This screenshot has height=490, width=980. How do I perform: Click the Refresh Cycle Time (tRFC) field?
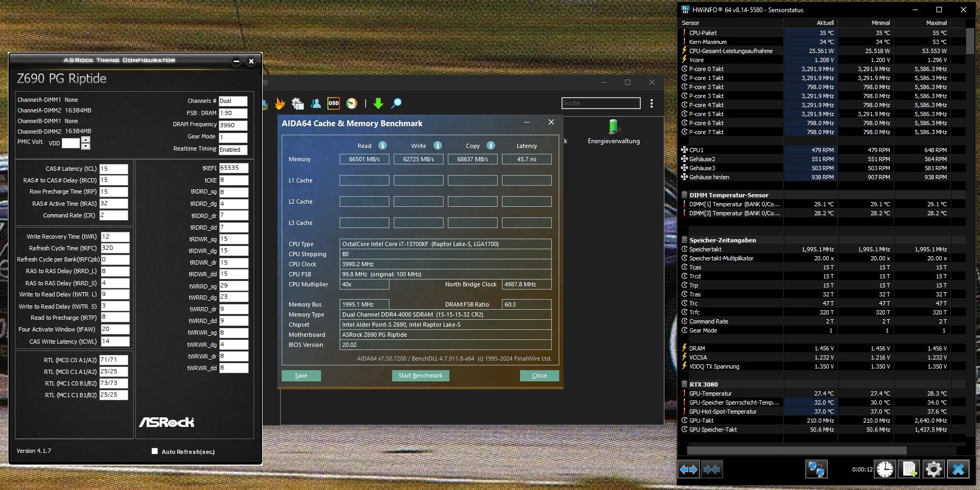point(115,248)
